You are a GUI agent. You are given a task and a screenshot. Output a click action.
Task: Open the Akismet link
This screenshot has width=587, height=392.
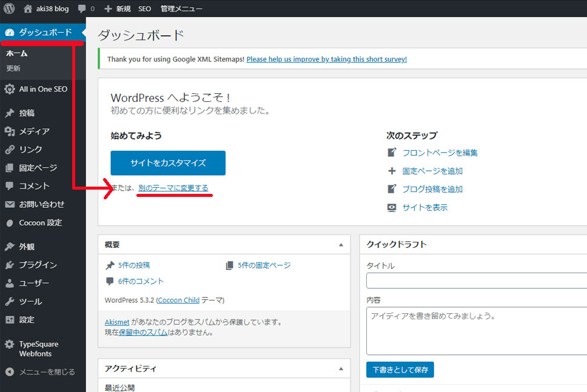click(x=117, y=322)
